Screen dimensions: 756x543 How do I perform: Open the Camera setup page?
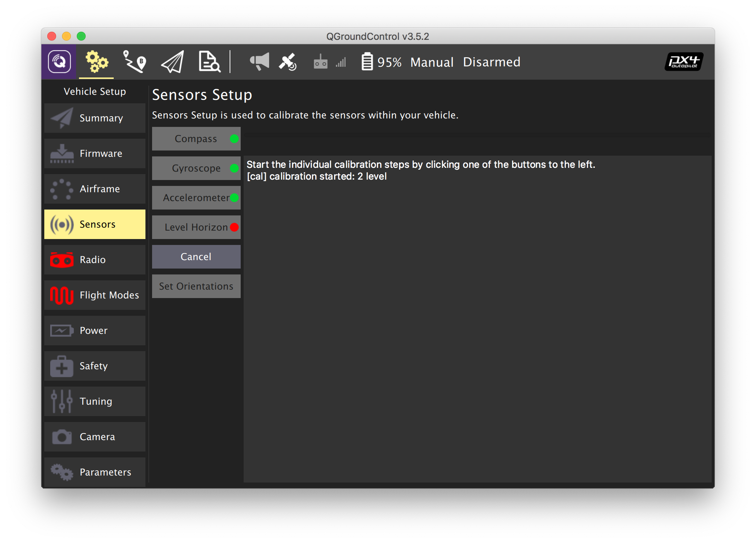coord(95,437)
